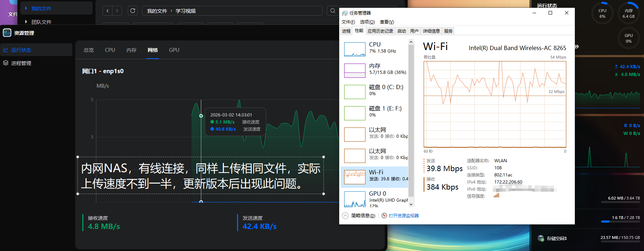Switch to 应用历史记录 tab
Screen dimensions: 644x251
(380, 31)
